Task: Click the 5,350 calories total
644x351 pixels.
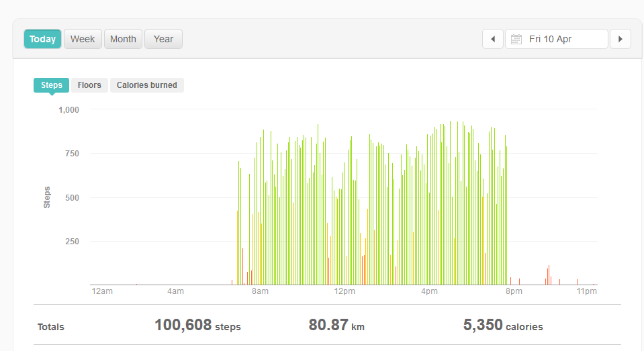Action: 502,325
